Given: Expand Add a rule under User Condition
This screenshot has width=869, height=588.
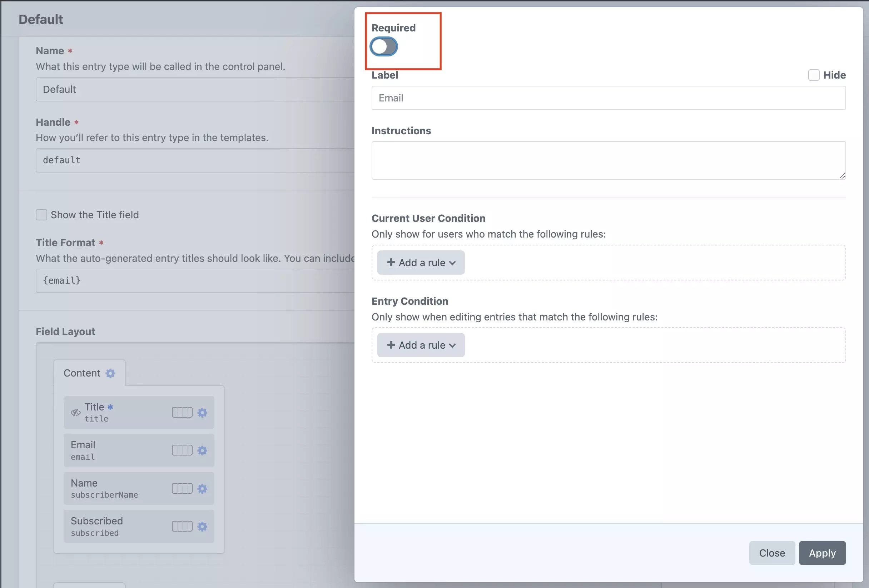Looking at the screenshot, I should pos(421,263).
